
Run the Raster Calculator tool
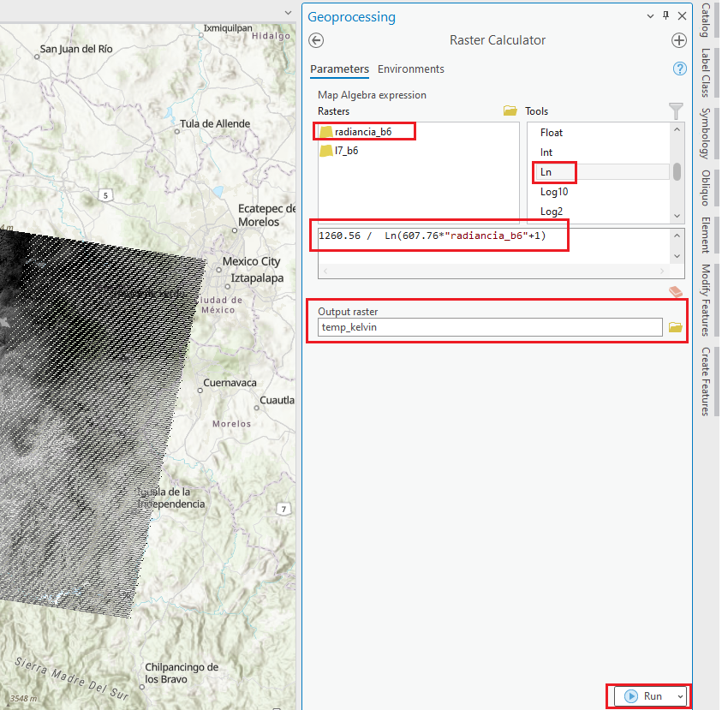coord(644,696)
